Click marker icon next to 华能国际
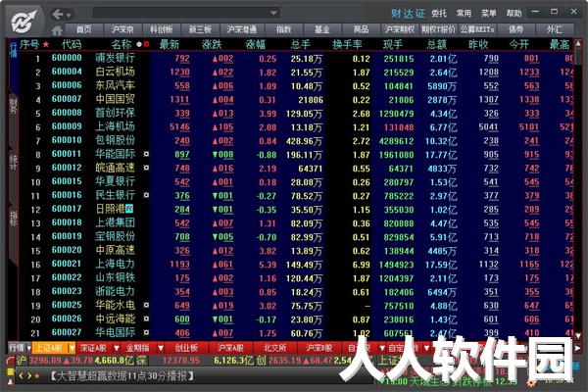Screen dimensions: 588x392 click(146, 154)
